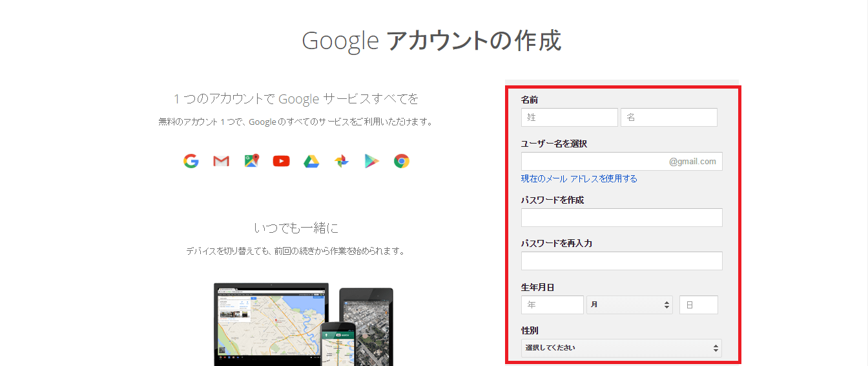
Task: Click the Google Play icon
Action: tap(371, 162)
